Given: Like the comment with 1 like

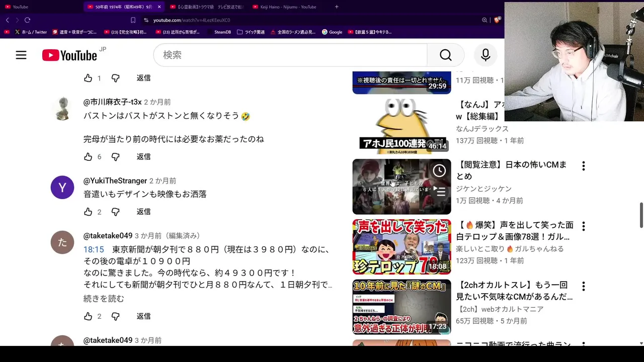Looking at the screenshot, I should [x=88, y=78].
